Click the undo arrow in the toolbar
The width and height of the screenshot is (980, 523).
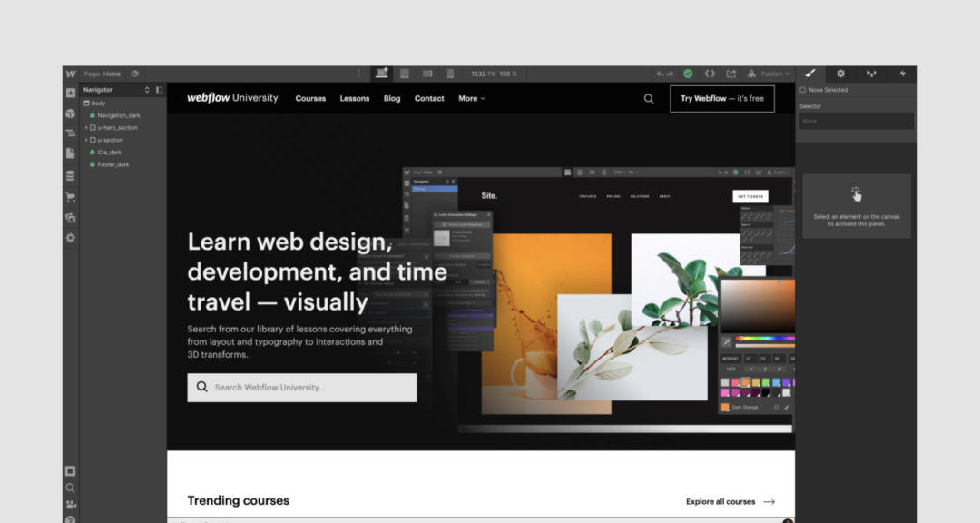point(661,74)
